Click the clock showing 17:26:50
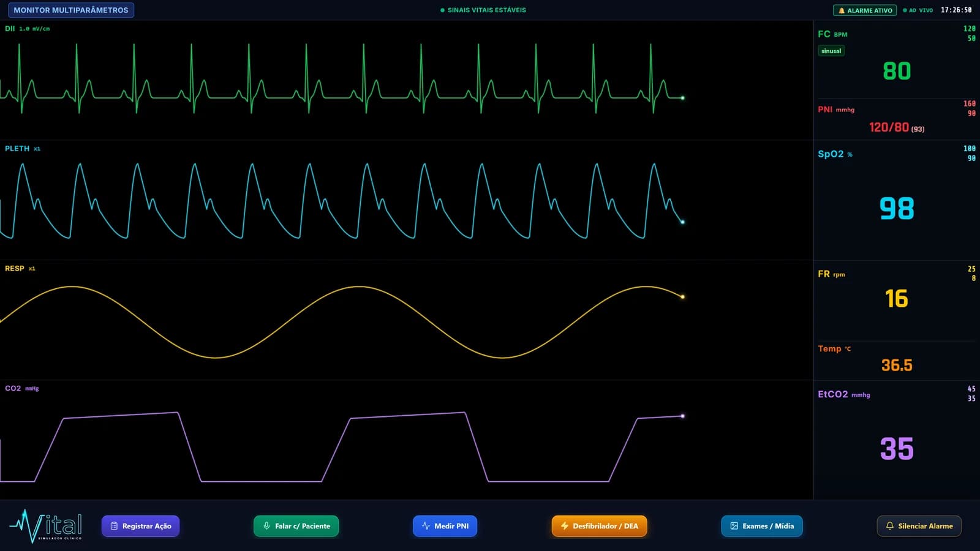Viewport: 980px width, 551px height. pyautogui.click(x=956, y=10)
